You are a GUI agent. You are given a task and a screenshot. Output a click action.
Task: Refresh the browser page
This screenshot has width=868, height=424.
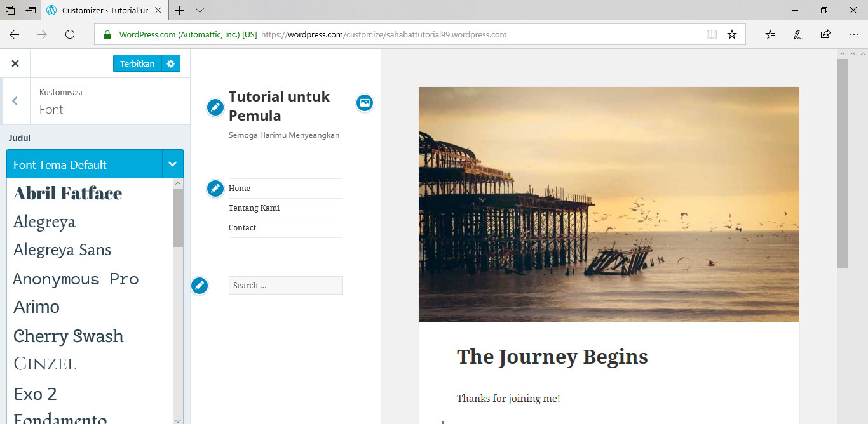click(x=70, y=35)
